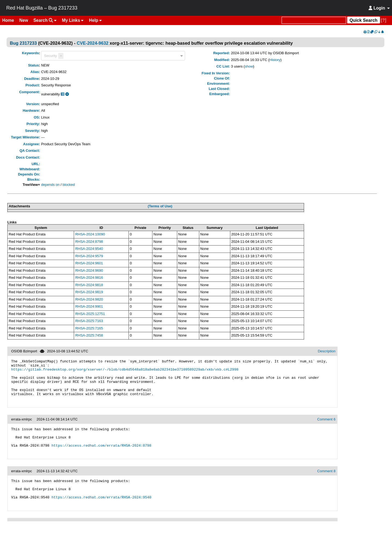This screenshot has height=545, width=392.
Task: Go to Home in navigation bar
Action: click(8, 20)
